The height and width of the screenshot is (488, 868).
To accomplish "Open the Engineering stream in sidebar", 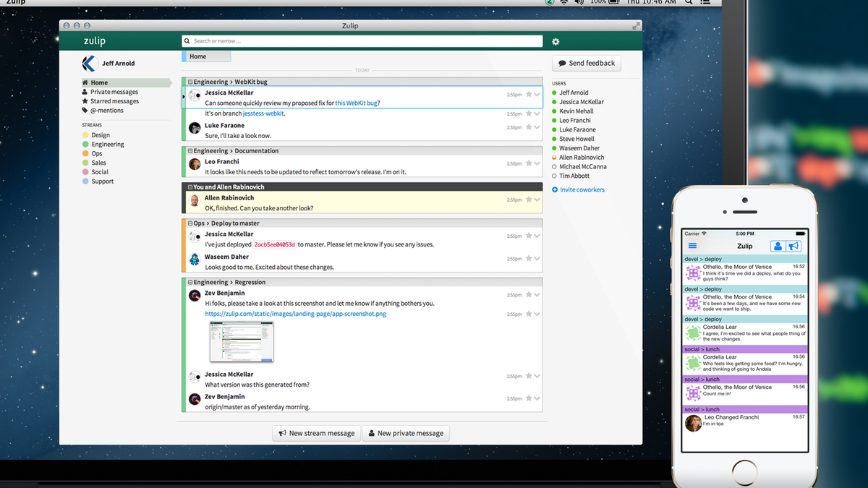I will point(108,145).
